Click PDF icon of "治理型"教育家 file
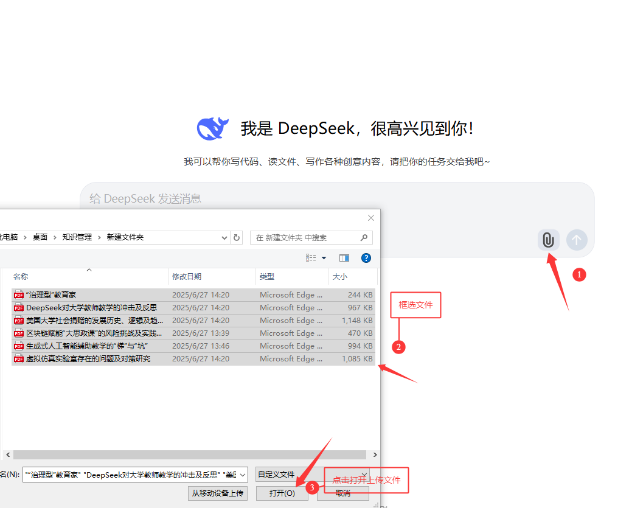The image size is (618, 508). pyautogui.click(x=18, y=295)
